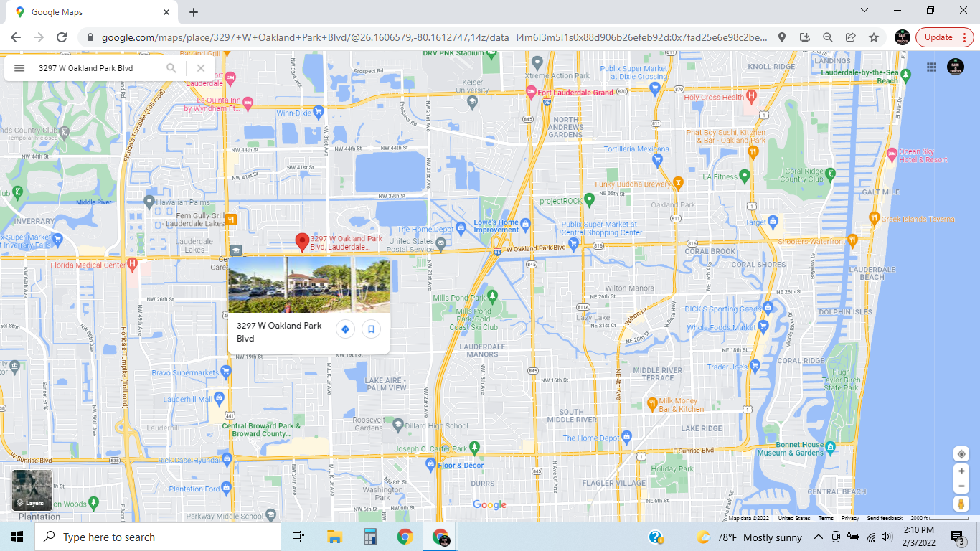Click the Share page icon in address bar
This screenshot has height=551, width=980.
850,37
